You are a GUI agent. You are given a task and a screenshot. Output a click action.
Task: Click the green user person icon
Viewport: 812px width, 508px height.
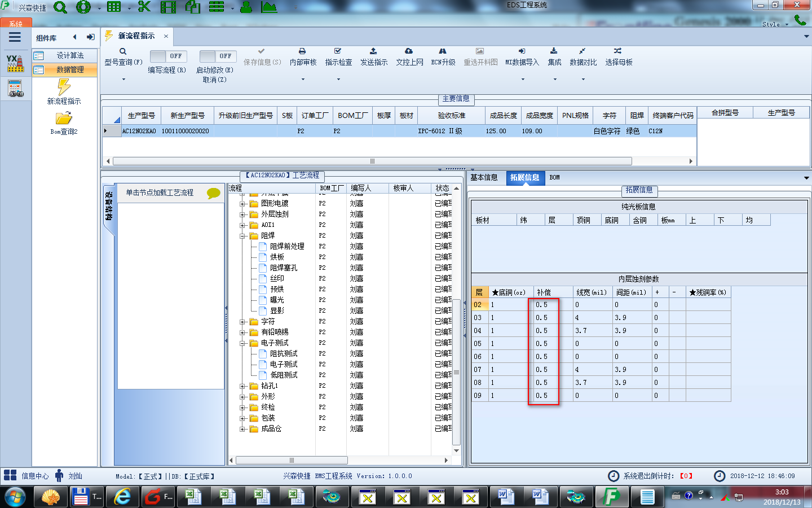[x=246, y=7]
